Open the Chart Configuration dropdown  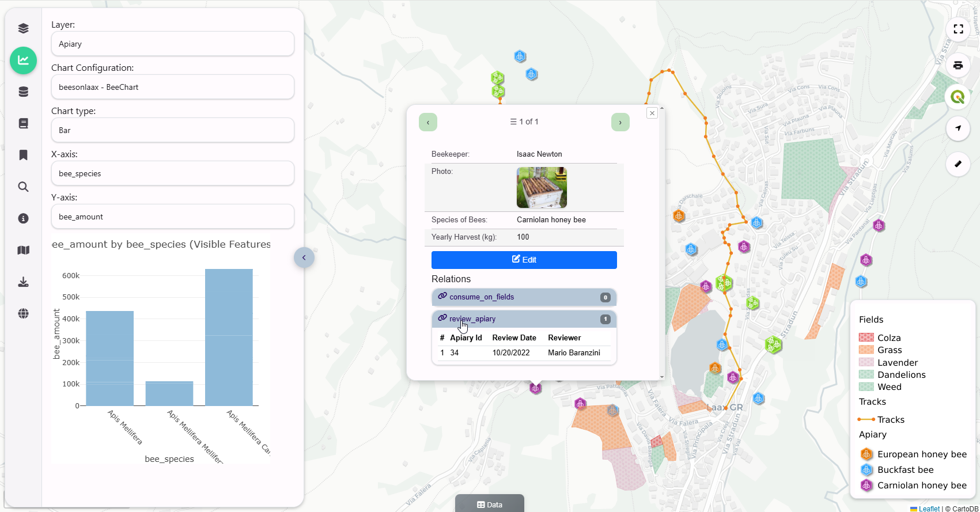coord(173,87)
